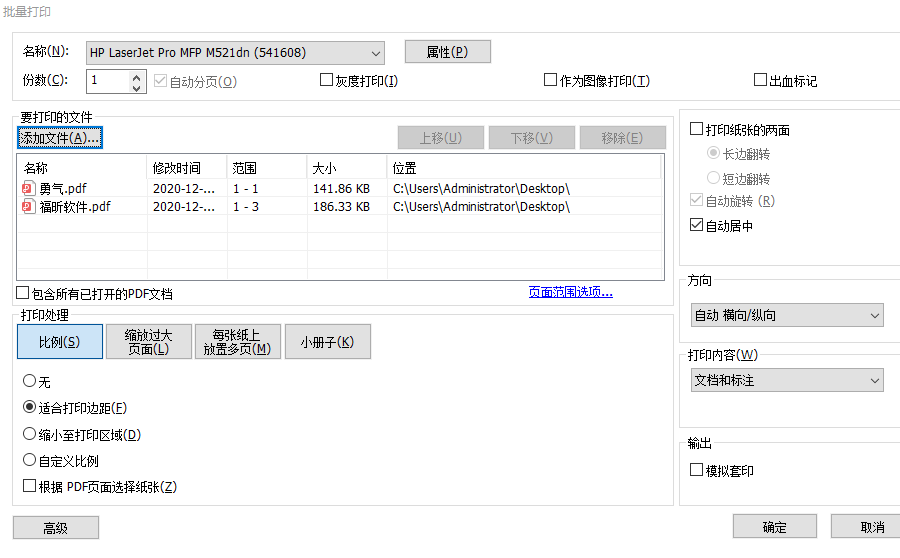900x558 pixels.
Task: Click the 141.86 KB size cell
Action: (342, 188)
